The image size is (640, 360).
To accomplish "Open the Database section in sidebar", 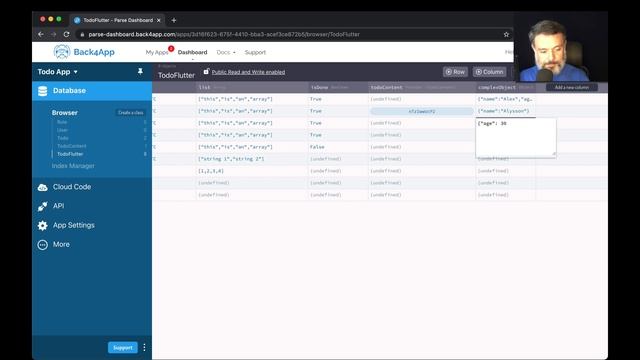I will click(92, 91).
